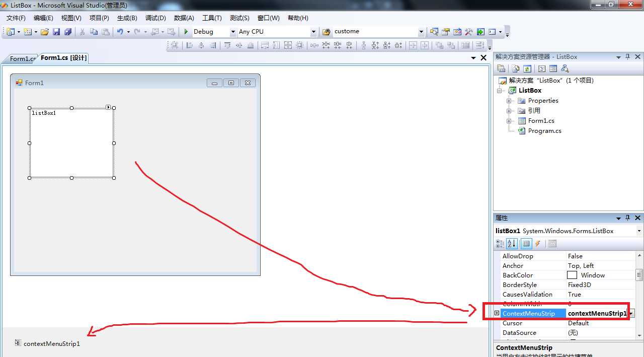
Task: Open the 生成(B) menu
Action: [127, 18]
